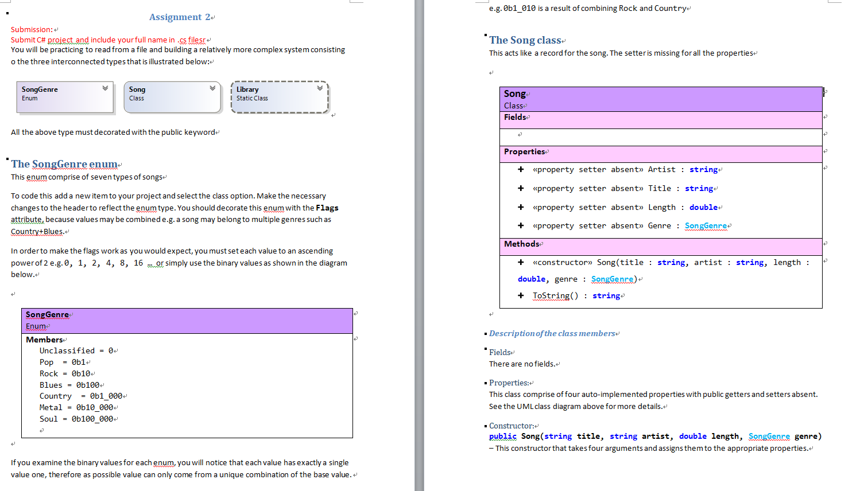Expand the Song Class box chevron
The image size is (868, 491).
point(213,88)
